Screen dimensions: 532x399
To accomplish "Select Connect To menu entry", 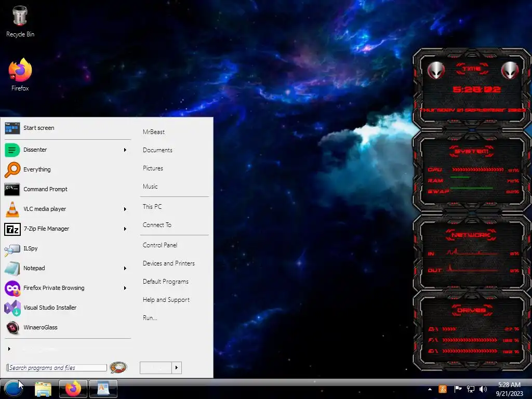I will (x=157, y=225).
